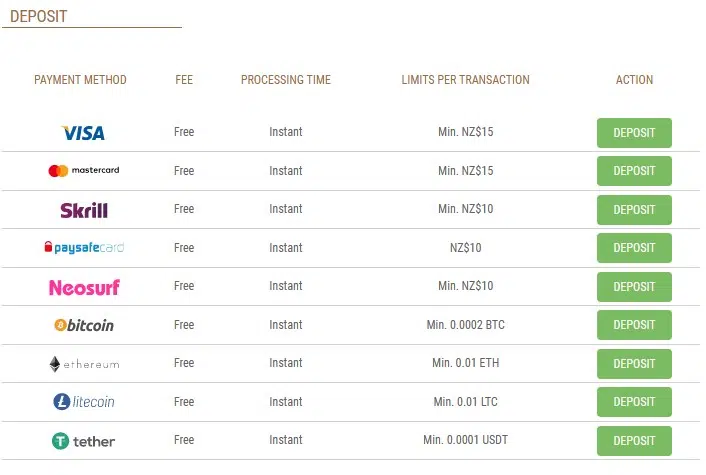Click the Payment Method column header
The image size is (706, 475).
(x=80, y=80)
